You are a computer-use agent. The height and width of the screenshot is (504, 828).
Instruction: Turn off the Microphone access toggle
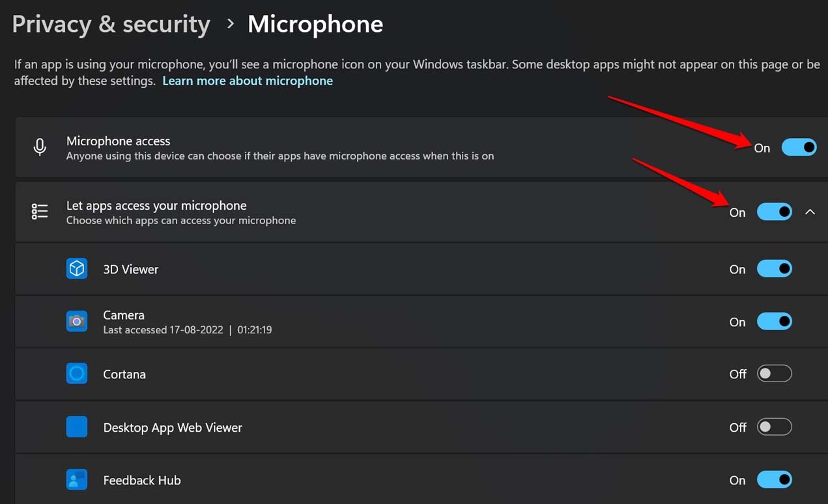(799, 147)
